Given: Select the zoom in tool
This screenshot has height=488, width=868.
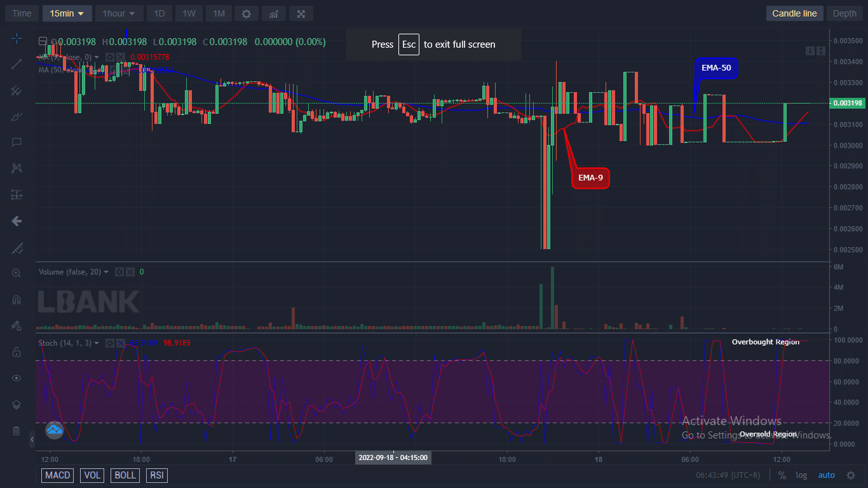Looking at the screenshot, I should coord(17,273).
